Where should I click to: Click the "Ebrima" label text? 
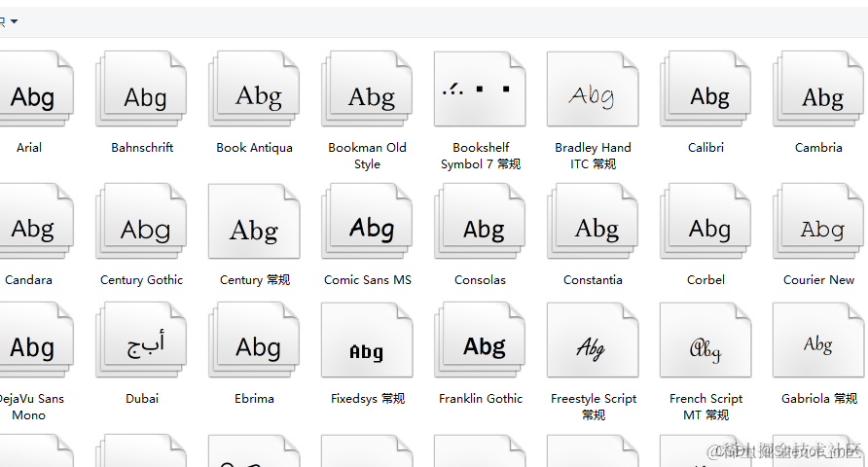tap(254, 399)
